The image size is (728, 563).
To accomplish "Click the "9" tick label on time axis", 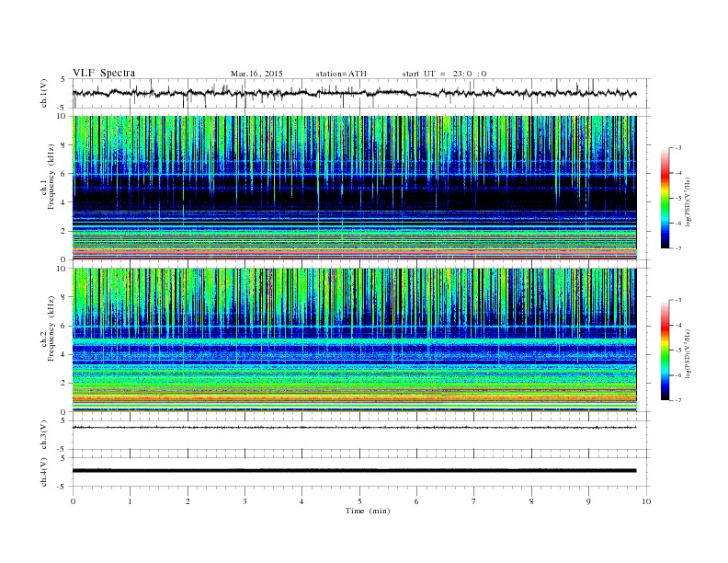I will coord(588,501).
